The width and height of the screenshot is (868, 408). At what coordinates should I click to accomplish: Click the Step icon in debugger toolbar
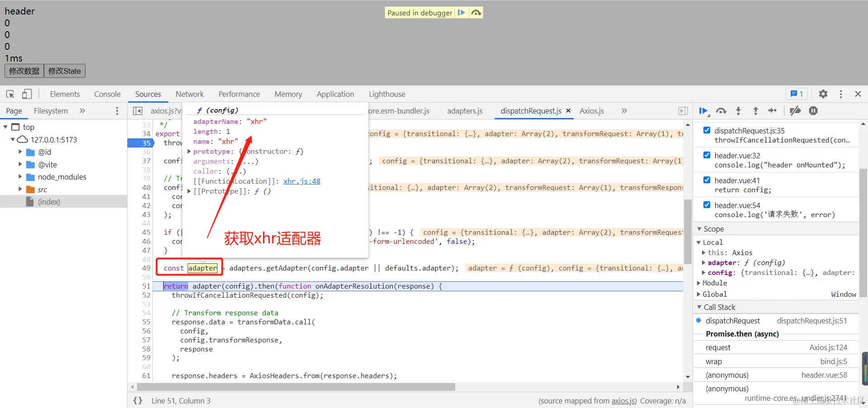[x=773, y=111]
